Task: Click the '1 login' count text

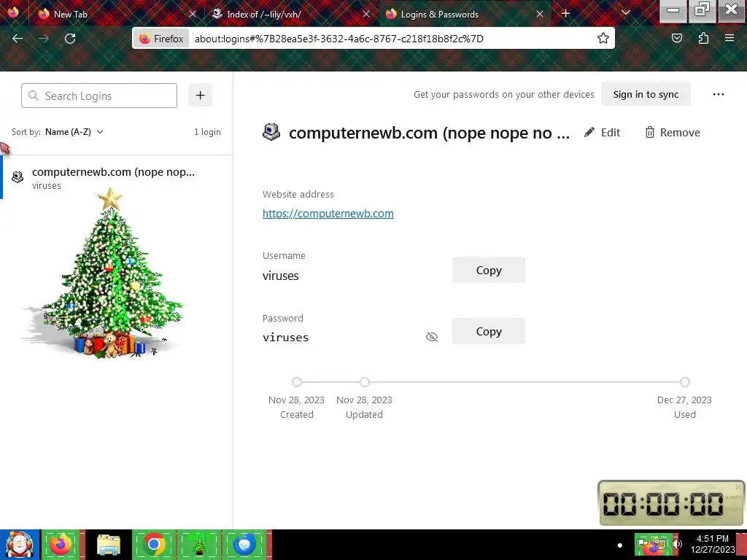Action: point(207,132)
